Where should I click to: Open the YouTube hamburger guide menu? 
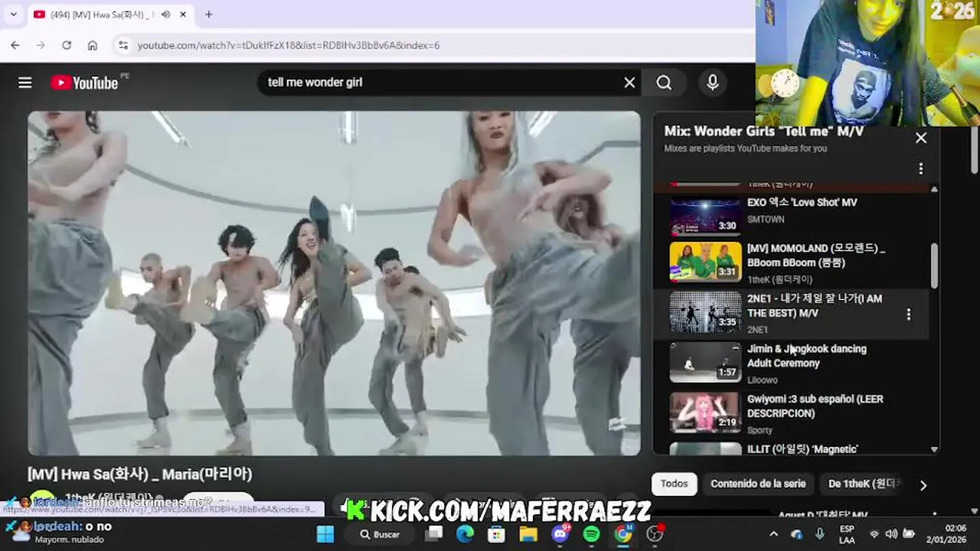[25, 83]
